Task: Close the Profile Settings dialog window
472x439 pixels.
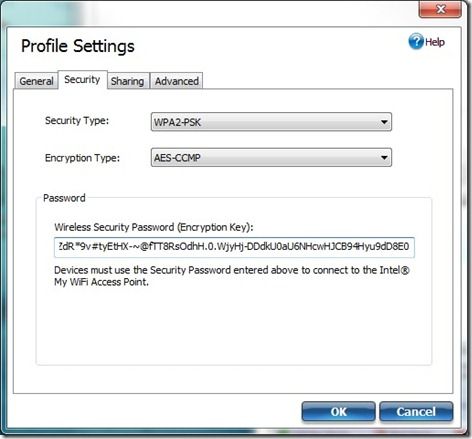Action: (440, 9)
